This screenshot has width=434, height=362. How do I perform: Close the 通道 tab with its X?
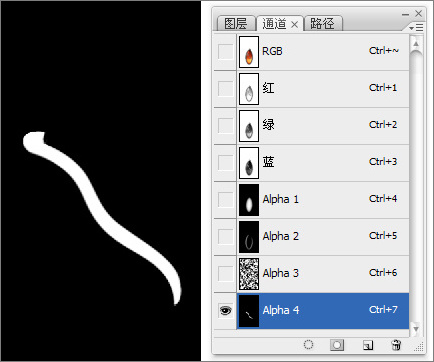pos(294,24)
